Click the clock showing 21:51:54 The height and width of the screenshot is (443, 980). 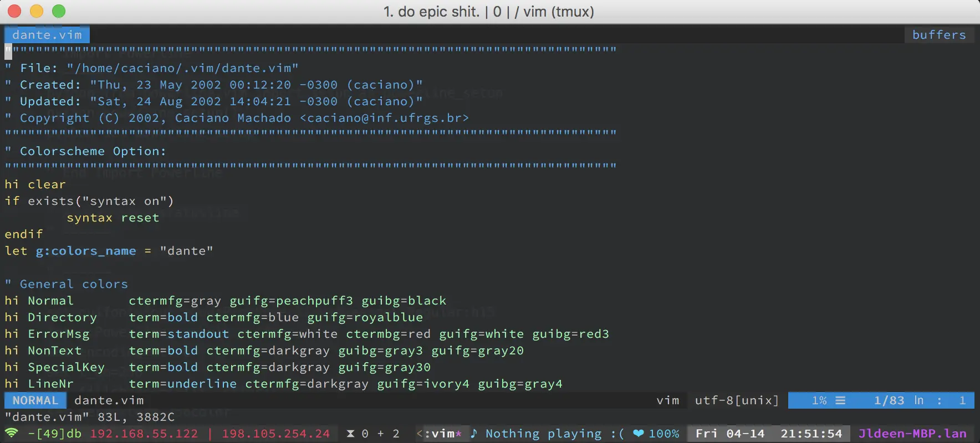(x=811, y=434)
